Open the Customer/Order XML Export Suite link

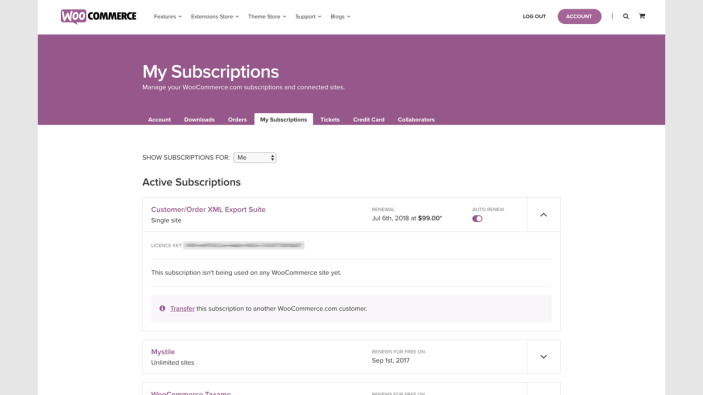(x=208, y=209)
